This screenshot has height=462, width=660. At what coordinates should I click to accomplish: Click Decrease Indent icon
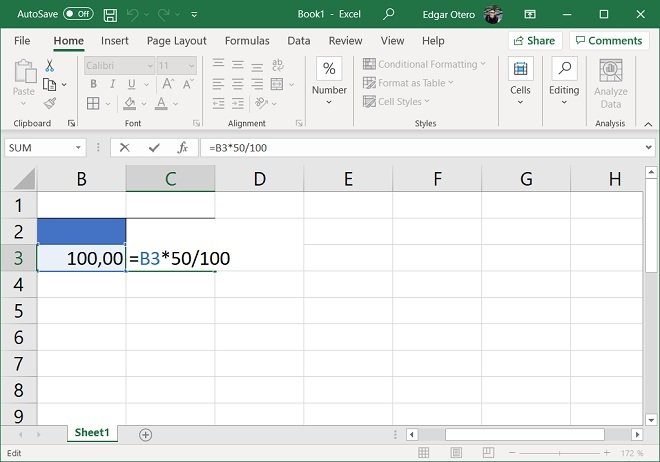(218, 104)
